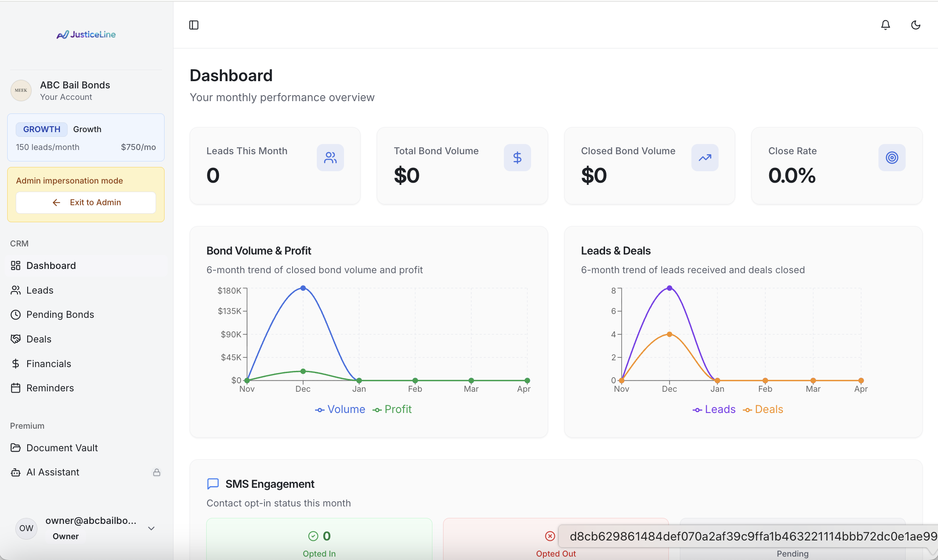The width and height of the screenshot is (938, 560).
Task: Click the AI Assistant lock icon
Action: (x=156, y=472)
